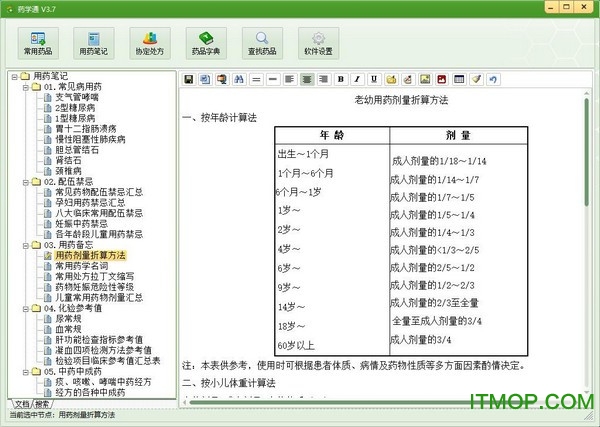Viewport: 600px width, 427px height.
Task: Open the 药品字典 module
Action: point(205,42)
